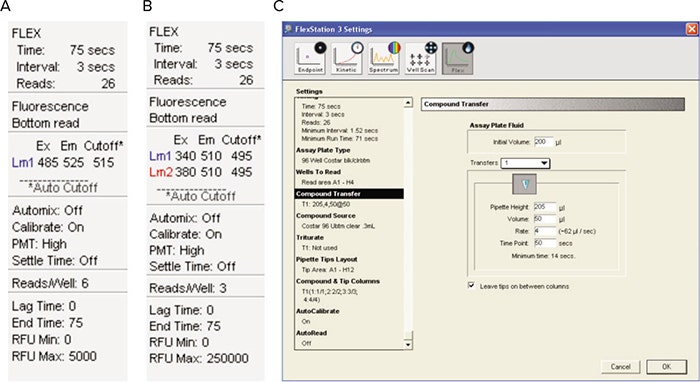Click Lm1 485 525 515 wavelength row
The image size is (700, 382).
point(63,163)
